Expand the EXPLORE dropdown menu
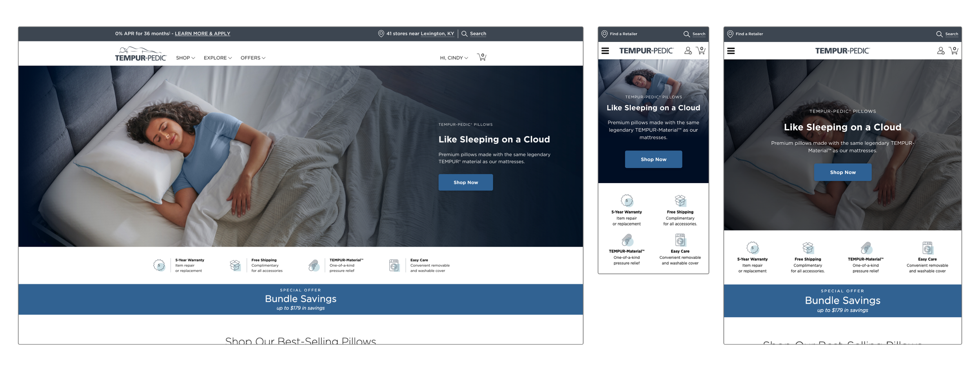980x371 pixels. [x=218, y=58]
